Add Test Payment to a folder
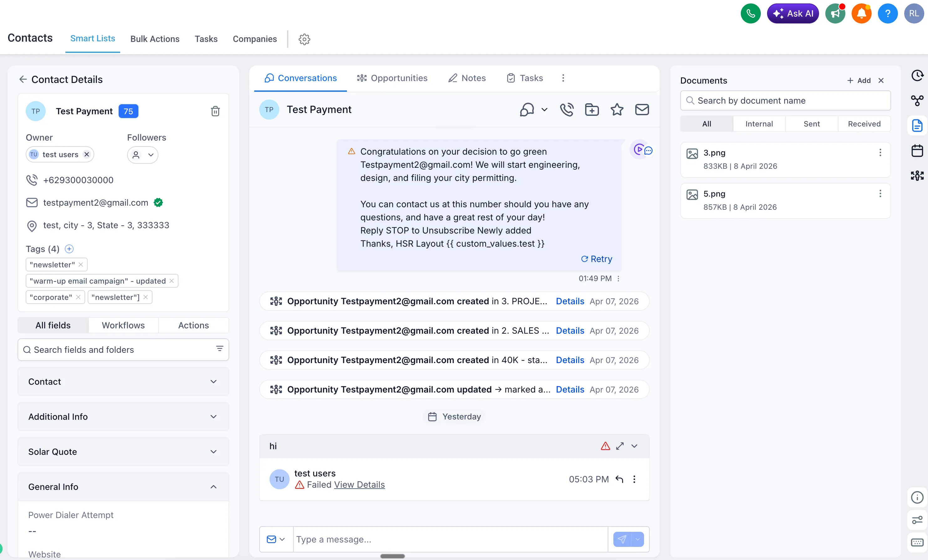 tap(591, 110)
